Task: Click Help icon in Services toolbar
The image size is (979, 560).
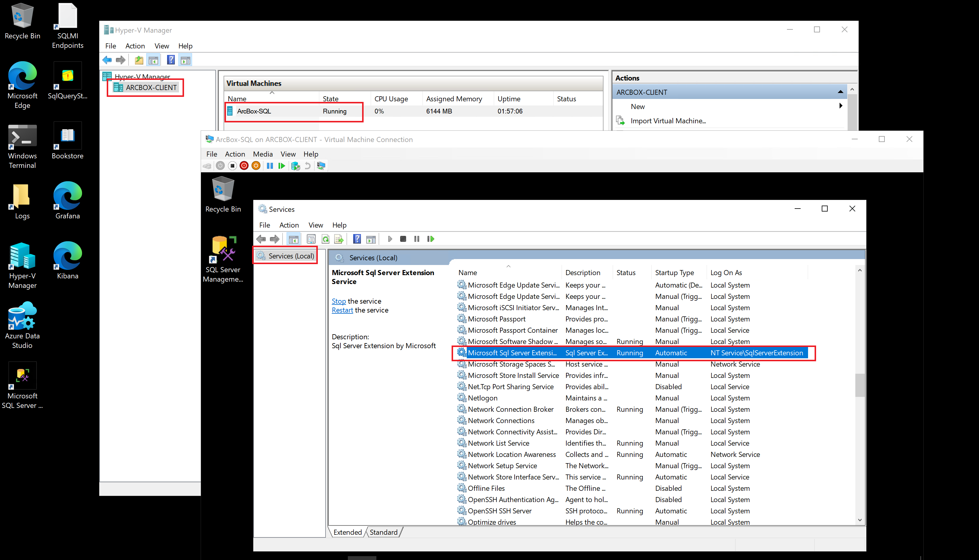Action: coord(357,239)
